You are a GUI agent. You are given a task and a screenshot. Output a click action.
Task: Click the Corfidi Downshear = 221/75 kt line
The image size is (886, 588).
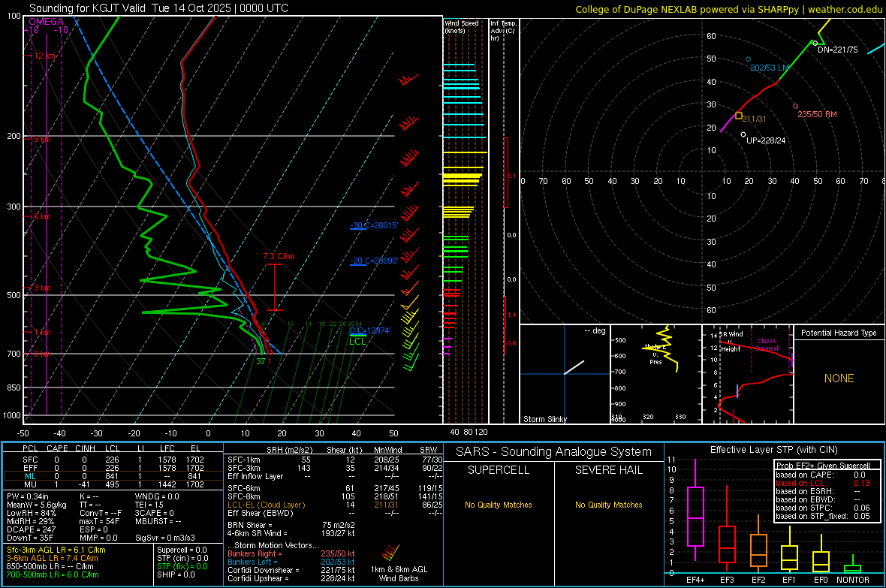tap(291, 570)
